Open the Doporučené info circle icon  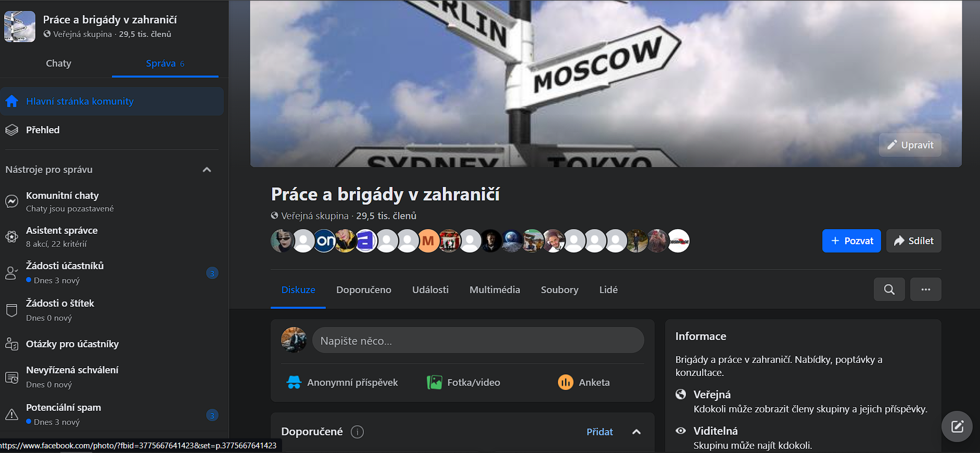tap(357, 432)
